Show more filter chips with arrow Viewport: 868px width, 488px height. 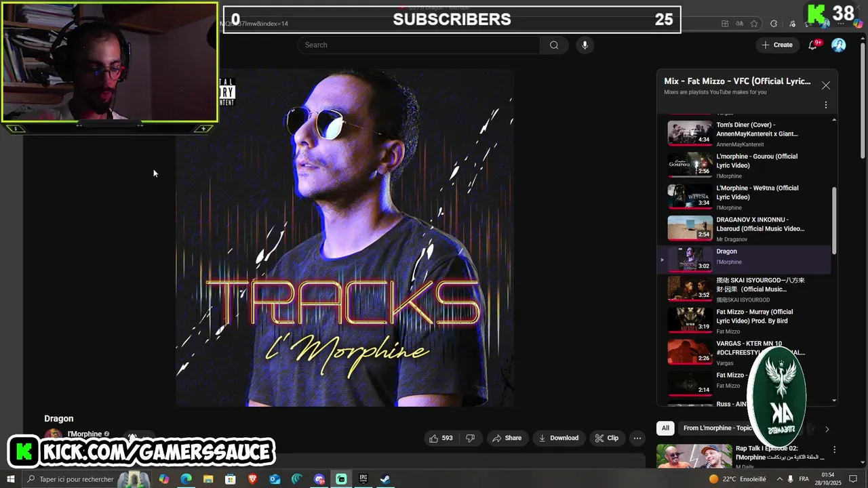click(827, 428)
